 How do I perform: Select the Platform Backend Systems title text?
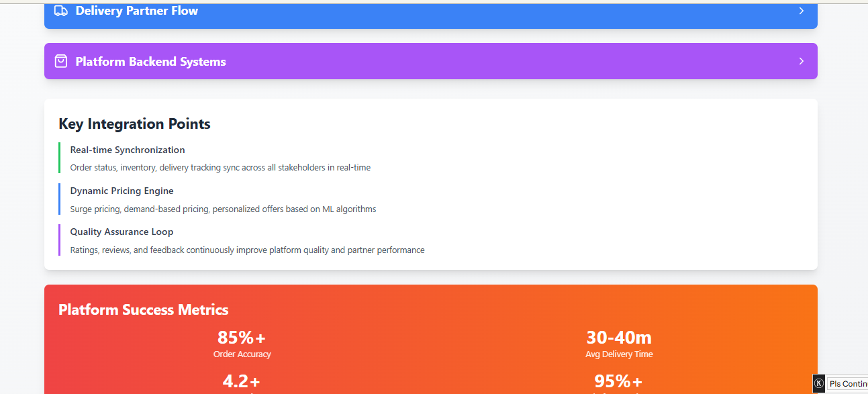pyautogui.click(x=150, y=62)
